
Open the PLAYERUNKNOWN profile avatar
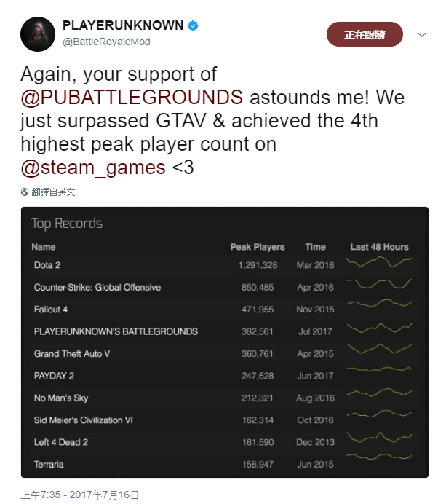point(38,34)
